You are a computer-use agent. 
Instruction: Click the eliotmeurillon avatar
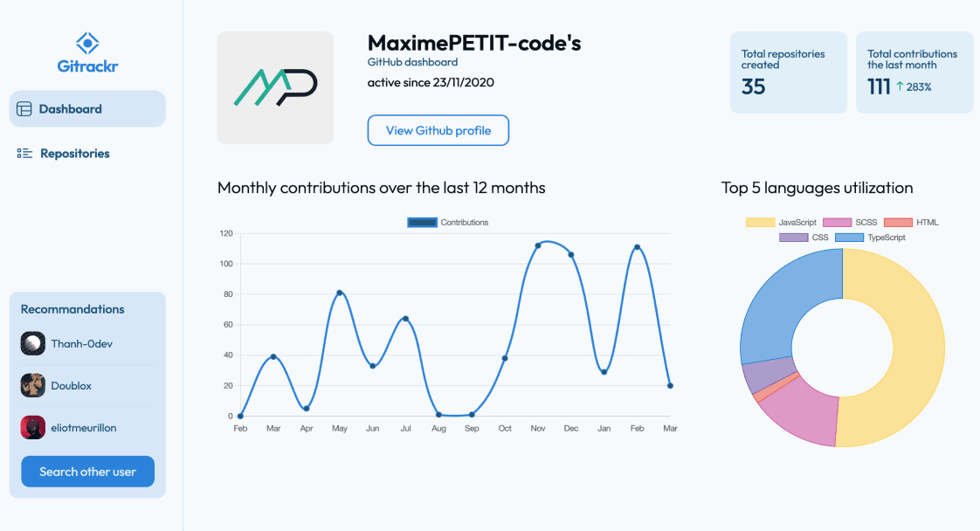33,428
